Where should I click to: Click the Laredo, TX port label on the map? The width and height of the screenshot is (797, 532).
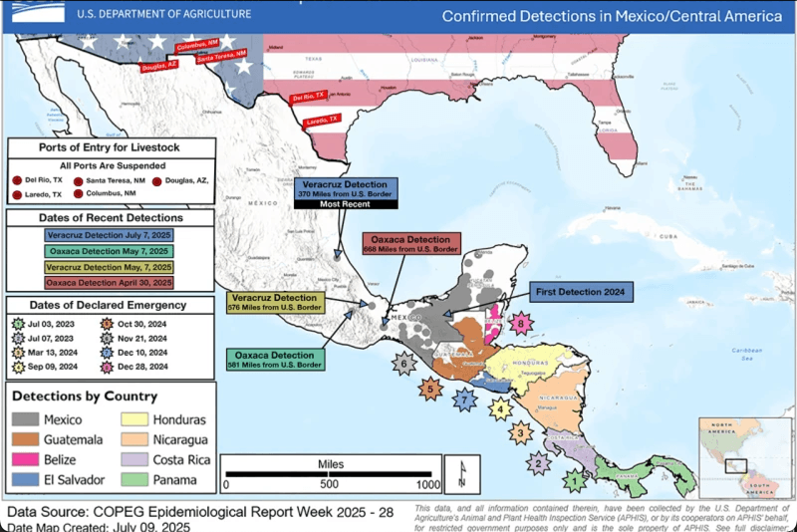click(321, 118)
